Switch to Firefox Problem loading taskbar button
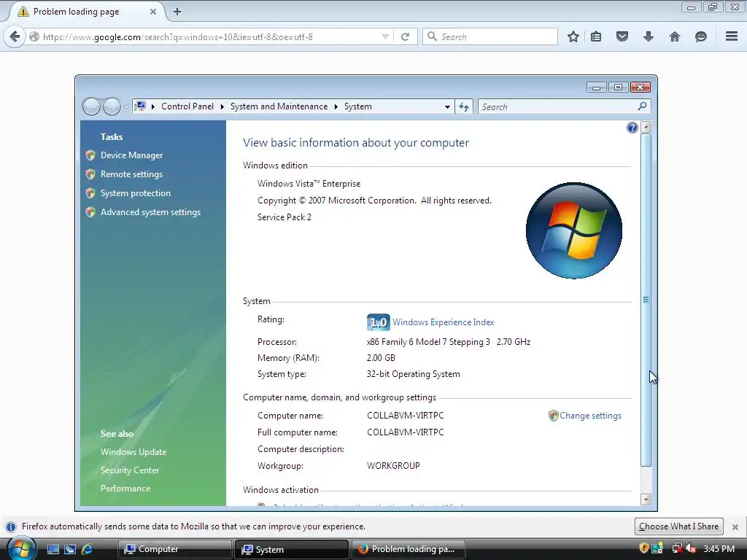The image size is (747, 560). 409,549
